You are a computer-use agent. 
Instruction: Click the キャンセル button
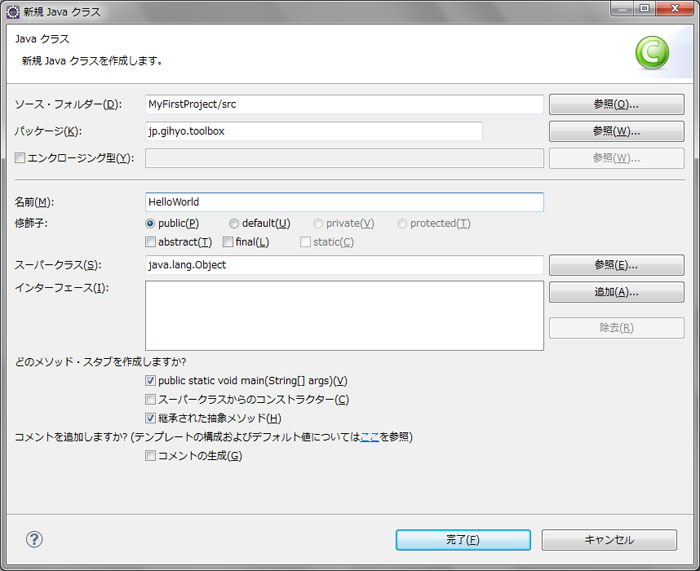(609, 540)
